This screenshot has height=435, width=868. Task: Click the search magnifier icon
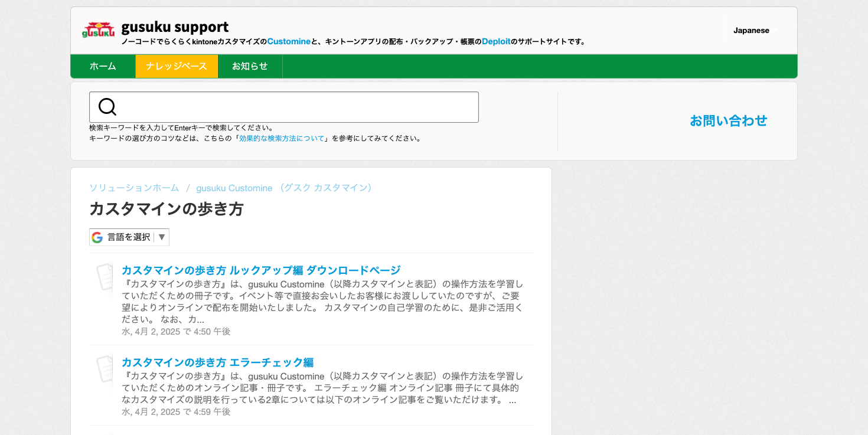107,107
